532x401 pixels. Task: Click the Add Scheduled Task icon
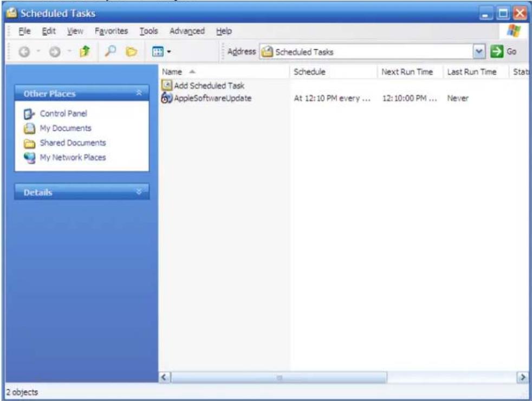pos(167,85)
